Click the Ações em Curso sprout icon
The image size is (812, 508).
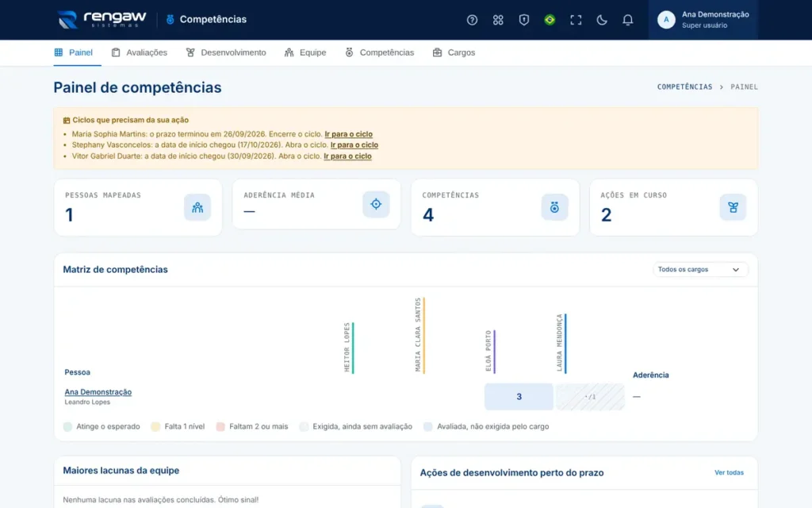pos(733,207)
